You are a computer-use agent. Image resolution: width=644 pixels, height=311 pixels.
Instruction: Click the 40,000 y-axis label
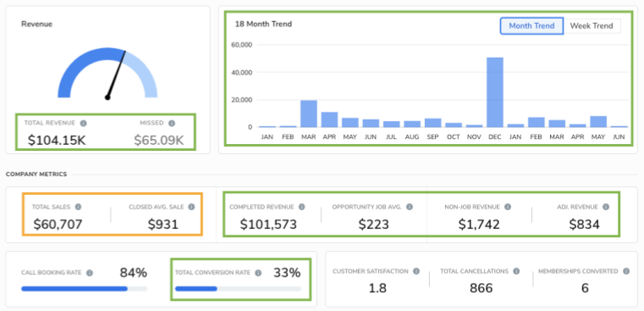241,72
